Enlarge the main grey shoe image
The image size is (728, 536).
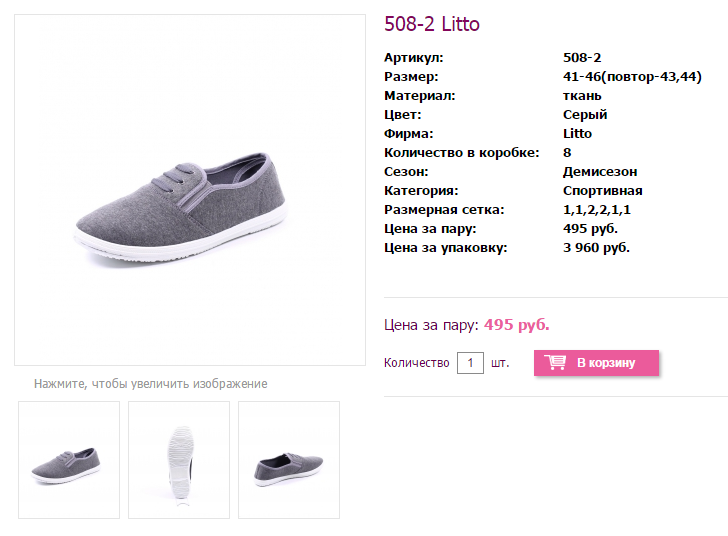(189, 190)
